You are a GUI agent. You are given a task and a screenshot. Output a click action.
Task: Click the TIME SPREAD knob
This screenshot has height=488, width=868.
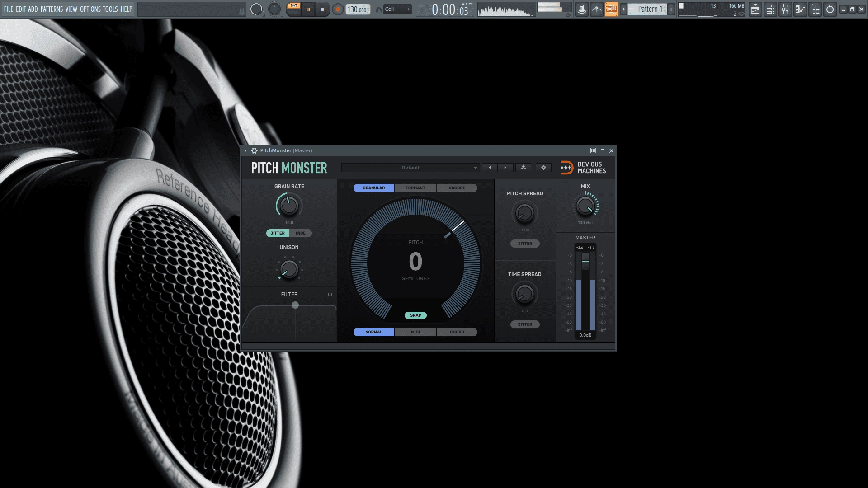[525, 294]
